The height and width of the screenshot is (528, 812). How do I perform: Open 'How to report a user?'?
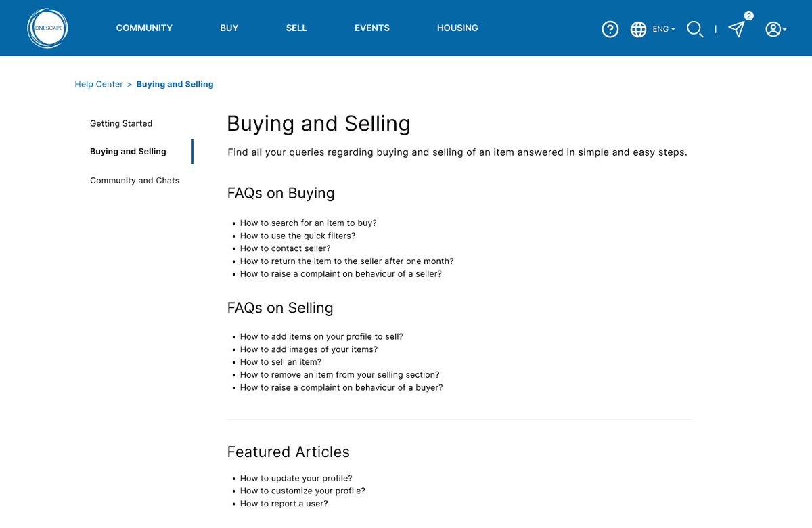click(x=284, y=504)
